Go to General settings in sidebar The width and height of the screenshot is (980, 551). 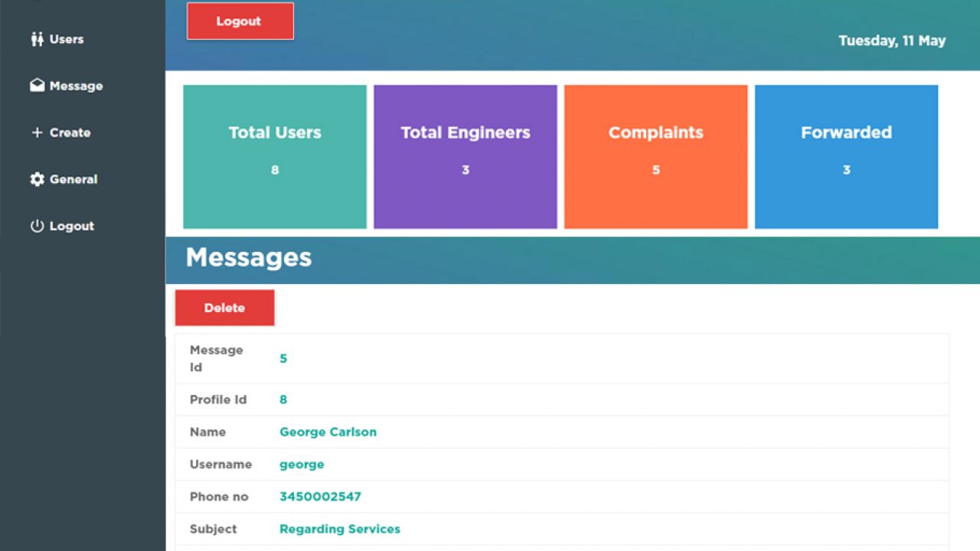73,179
